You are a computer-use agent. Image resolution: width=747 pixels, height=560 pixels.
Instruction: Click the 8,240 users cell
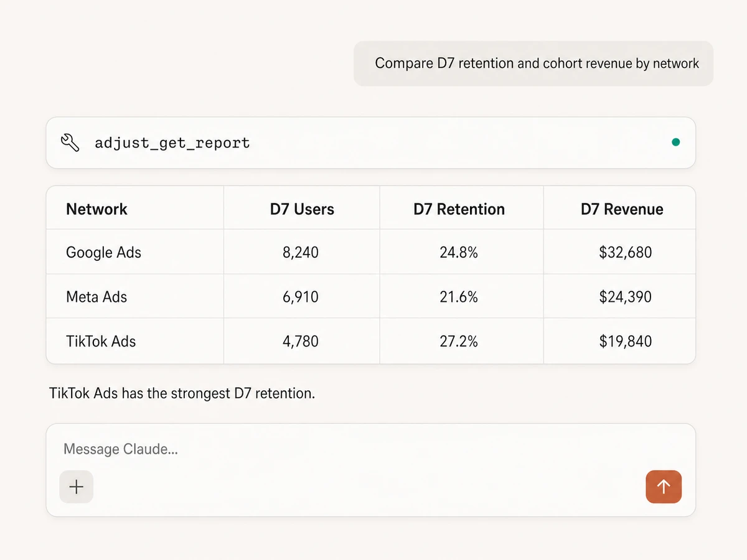tap(301, 253)
